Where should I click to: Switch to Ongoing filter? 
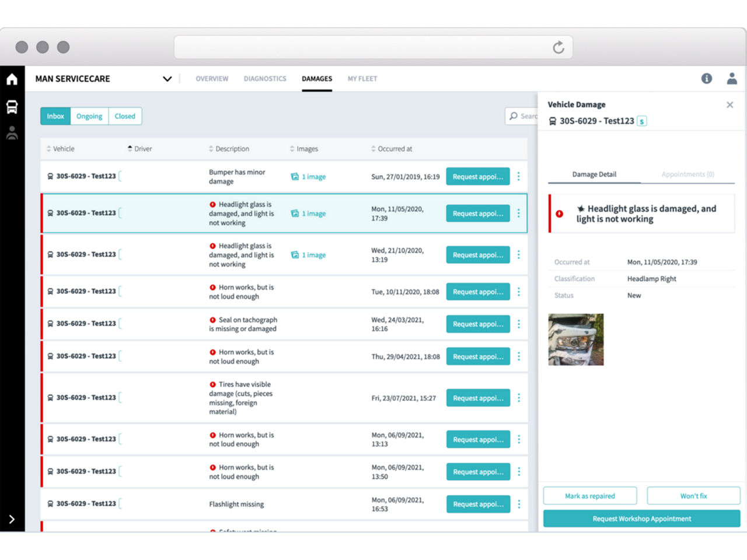click(x=89, y=116)
